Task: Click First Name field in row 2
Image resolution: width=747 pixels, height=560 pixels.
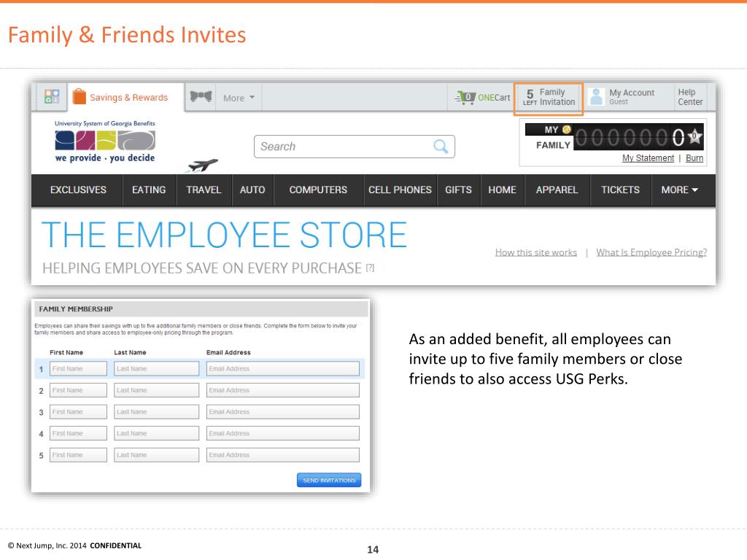Action: [x=78, y=390]
